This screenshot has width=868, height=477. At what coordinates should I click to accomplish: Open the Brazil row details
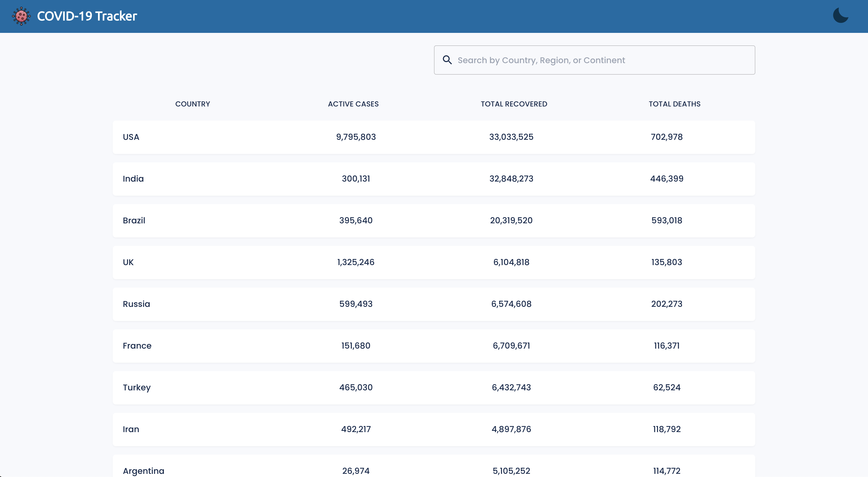[x=434, y=221]
